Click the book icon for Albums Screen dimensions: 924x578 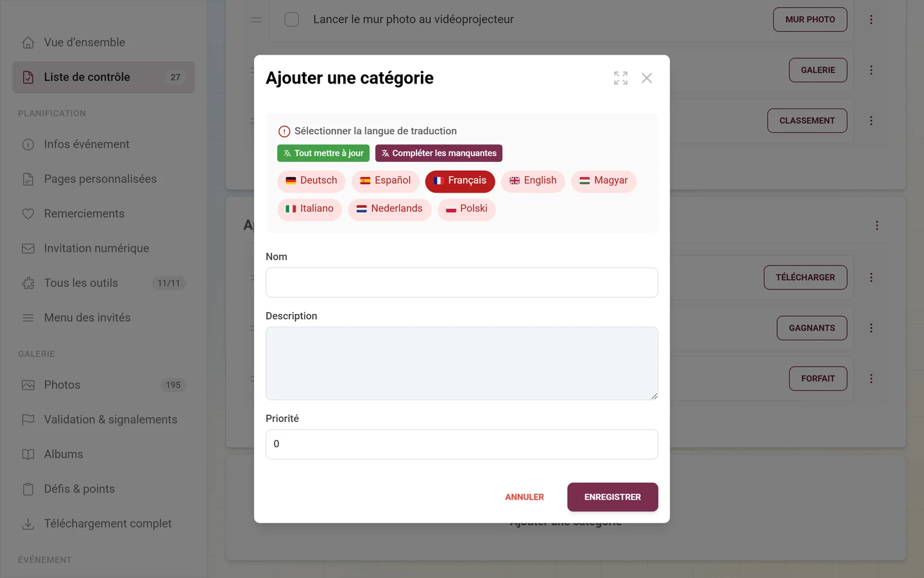tap(28, 455)
